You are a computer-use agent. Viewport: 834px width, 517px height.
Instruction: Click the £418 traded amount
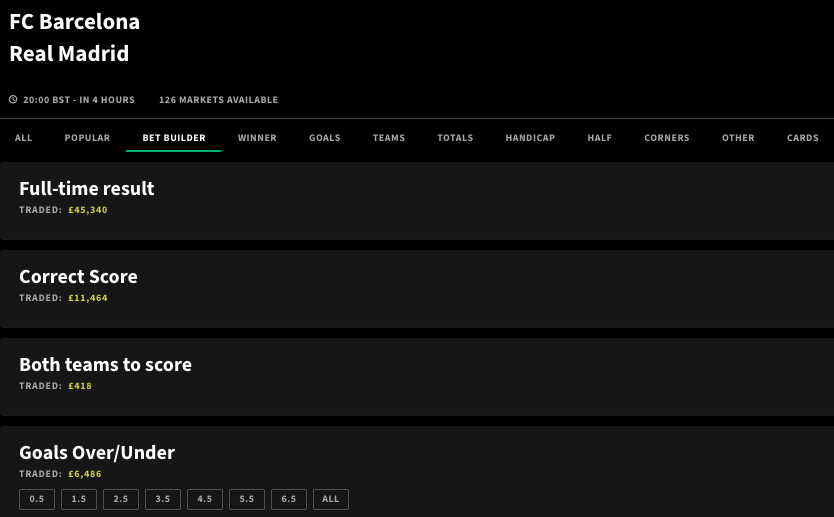click(80, 386)
